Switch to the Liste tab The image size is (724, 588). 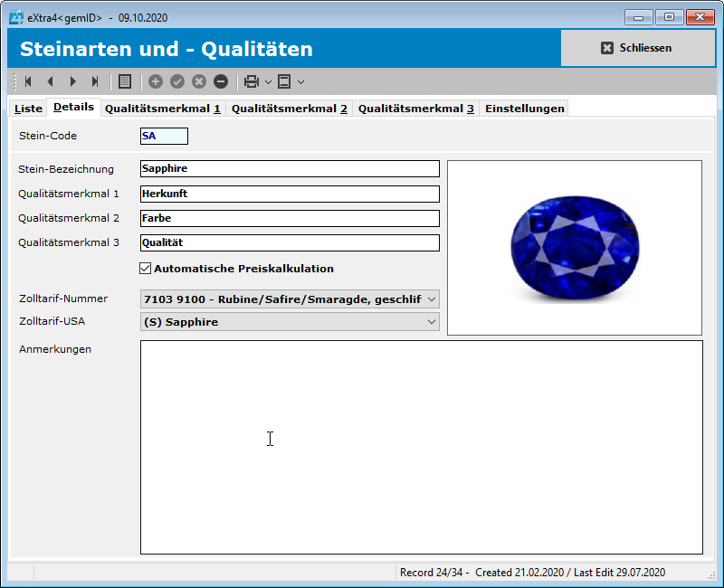27,108
